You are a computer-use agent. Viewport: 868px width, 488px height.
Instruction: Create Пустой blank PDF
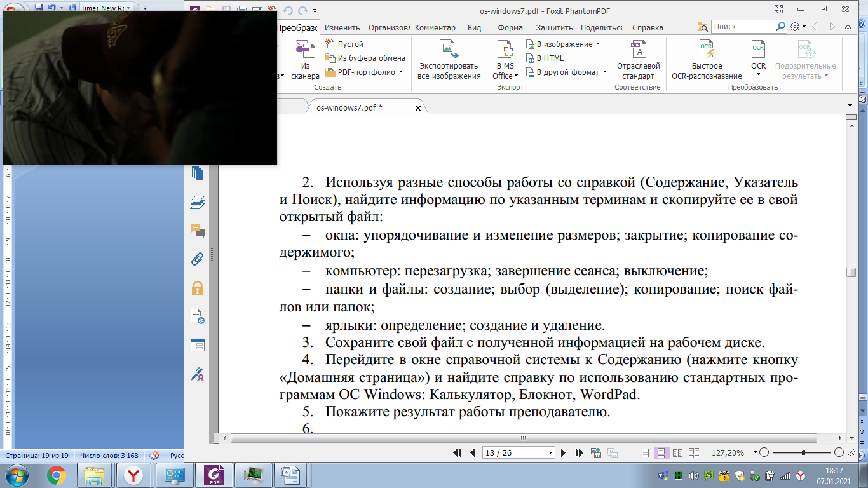tap(344, 44)
